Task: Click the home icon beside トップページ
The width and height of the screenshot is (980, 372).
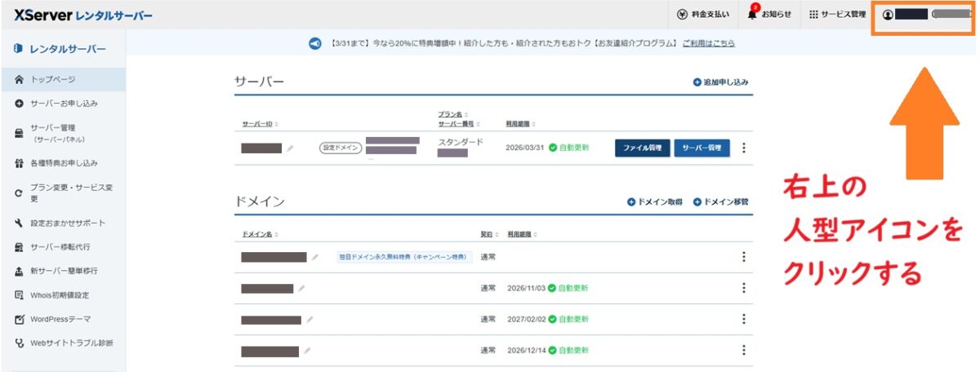Action: click(19, 80)
